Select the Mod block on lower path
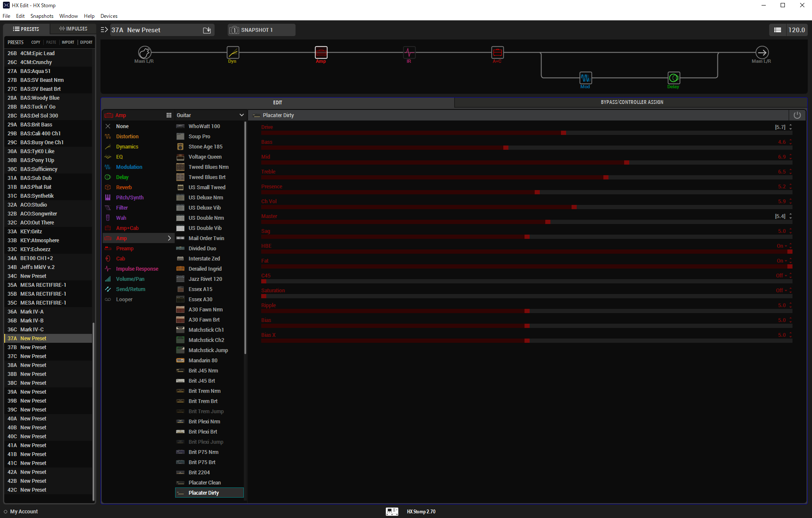The height and width of the screenshot is (518, 812). 586,78
